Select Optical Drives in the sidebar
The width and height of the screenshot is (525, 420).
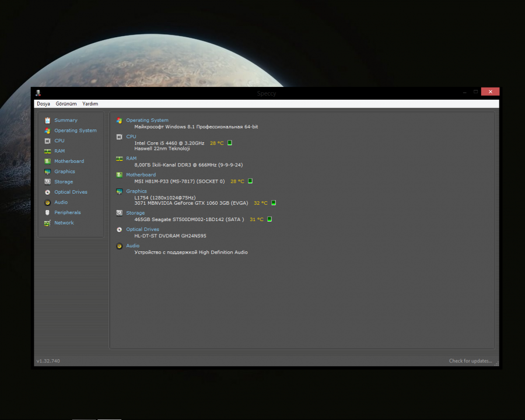tap(71, 192)
